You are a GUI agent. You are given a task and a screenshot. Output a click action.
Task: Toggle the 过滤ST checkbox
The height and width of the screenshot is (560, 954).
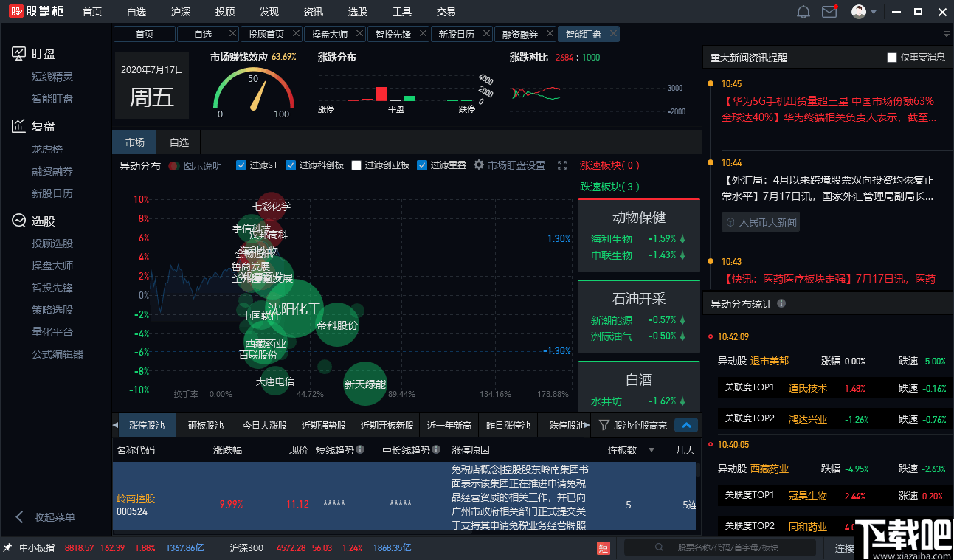pos(241,165)
